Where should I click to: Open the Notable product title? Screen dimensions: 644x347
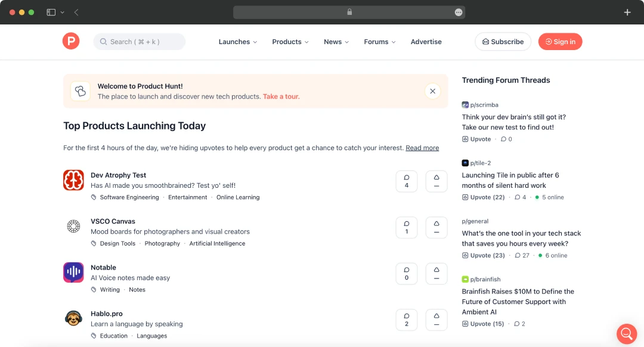(x=104, y=267)
